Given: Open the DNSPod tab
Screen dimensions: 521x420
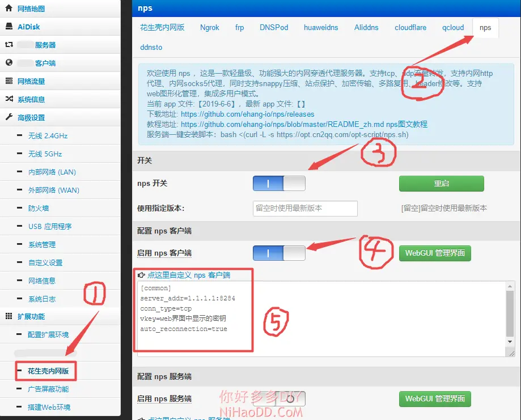Looking at the screenshot, I should click(x=274, y=28).
